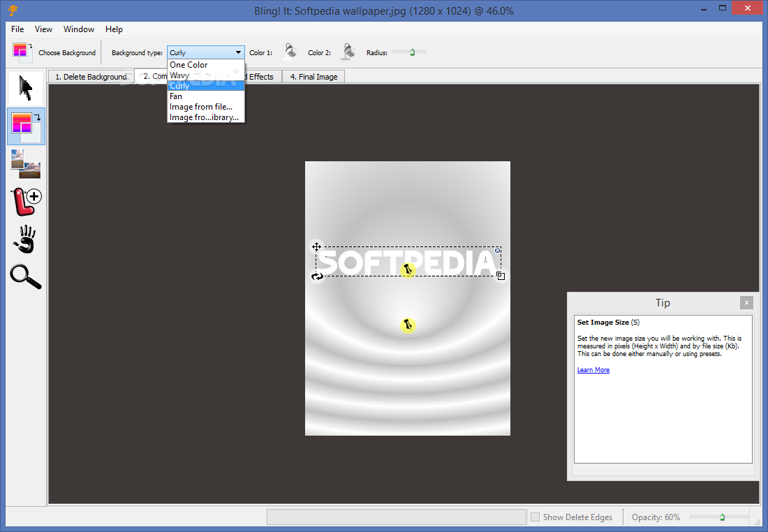
Task: Open the File menu
Action: [17, 29]
